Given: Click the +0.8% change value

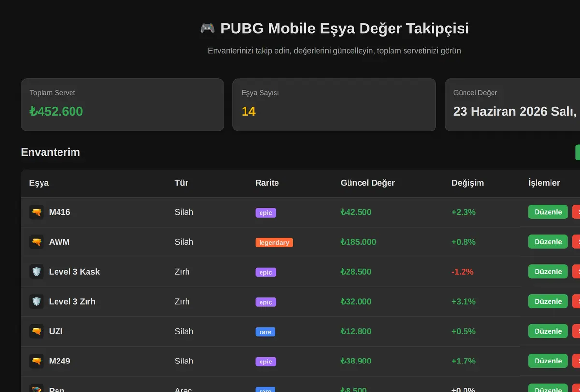Looking at the screenshot, I should [464, 242].
